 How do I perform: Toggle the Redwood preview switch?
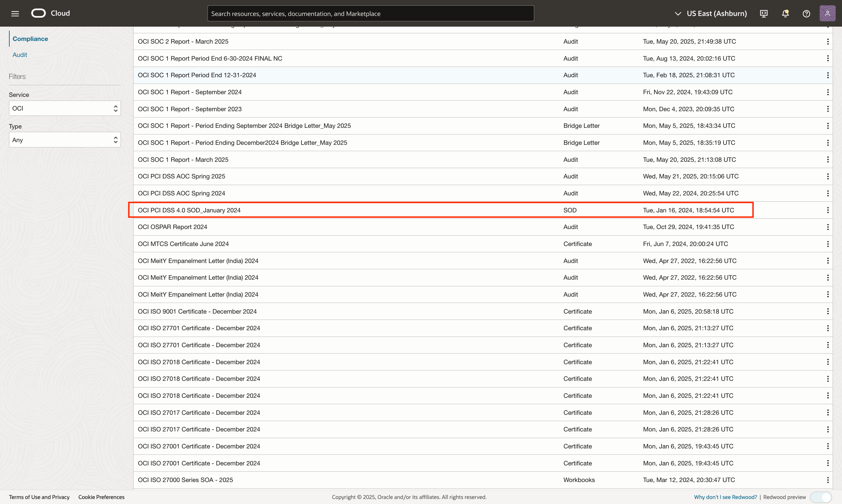(x=821, y=497)
